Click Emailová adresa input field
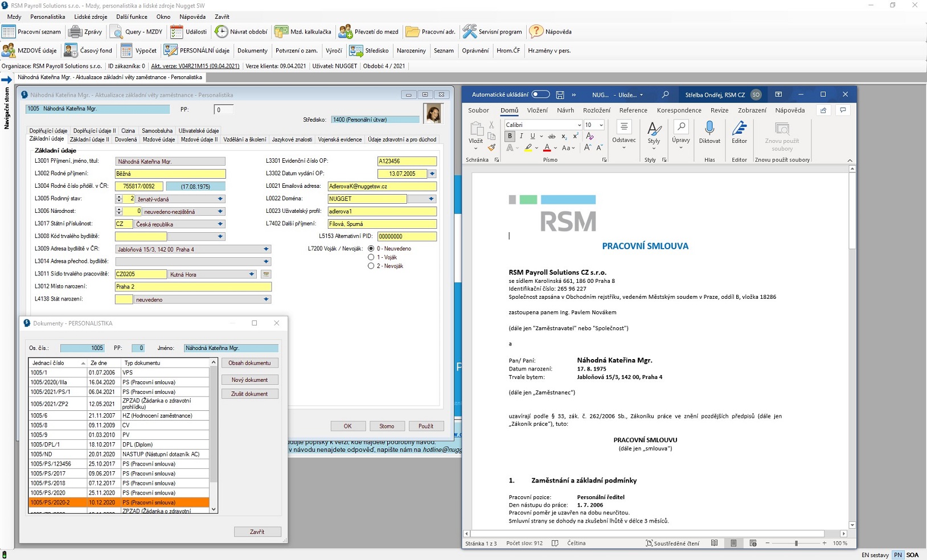This screenshot has width=927, height=560. click(382, 186)
